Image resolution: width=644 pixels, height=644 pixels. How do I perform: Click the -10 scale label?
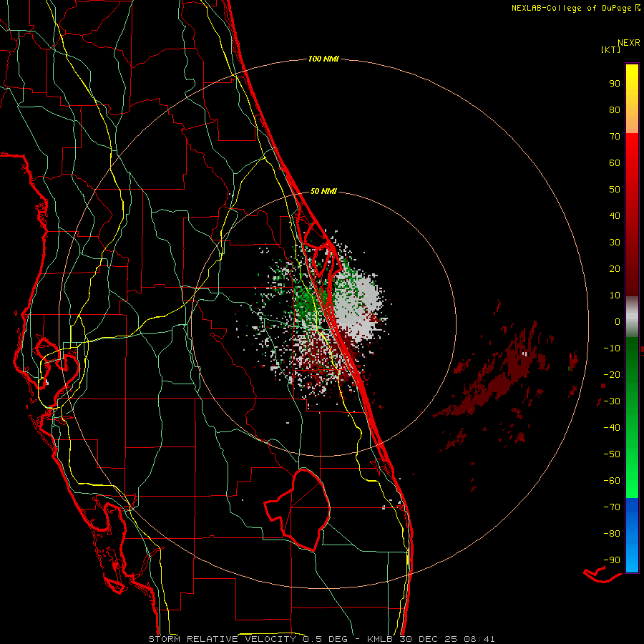point(612,348)
